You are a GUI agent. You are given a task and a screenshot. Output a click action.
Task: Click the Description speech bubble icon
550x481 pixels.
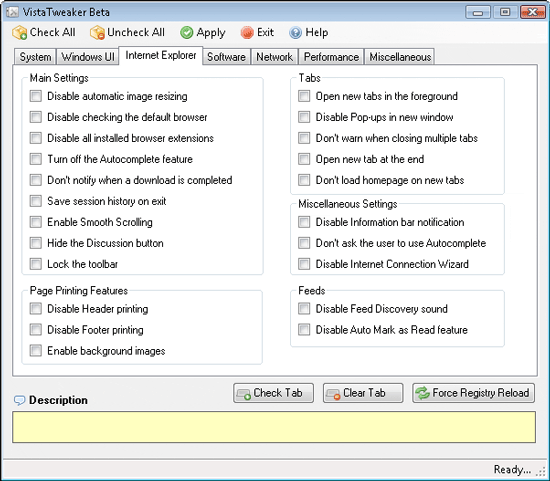(x=20, y=400)
